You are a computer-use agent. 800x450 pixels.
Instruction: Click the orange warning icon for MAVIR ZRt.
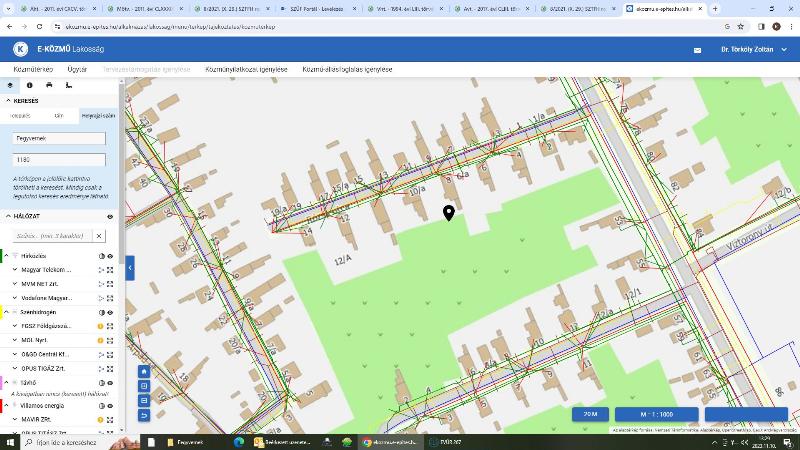(101, 419)
